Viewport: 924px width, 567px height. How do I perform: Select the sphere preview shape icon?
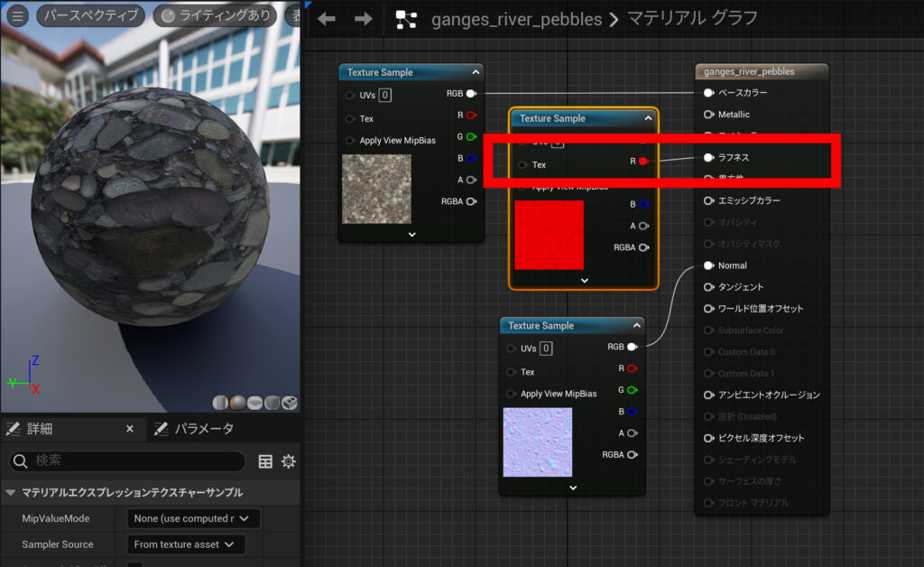coord(236,403)
